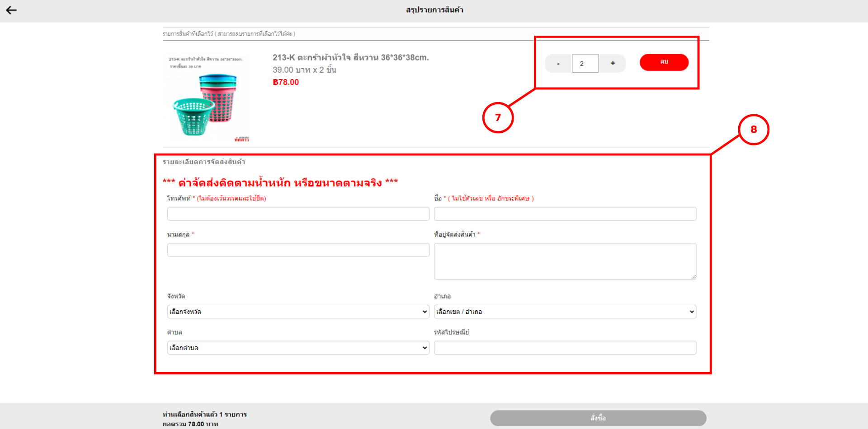The height and width of the screenshot is (429, 868).
Task: Expand the ตำบล sub-district dropdown
Action: (298, 348)
